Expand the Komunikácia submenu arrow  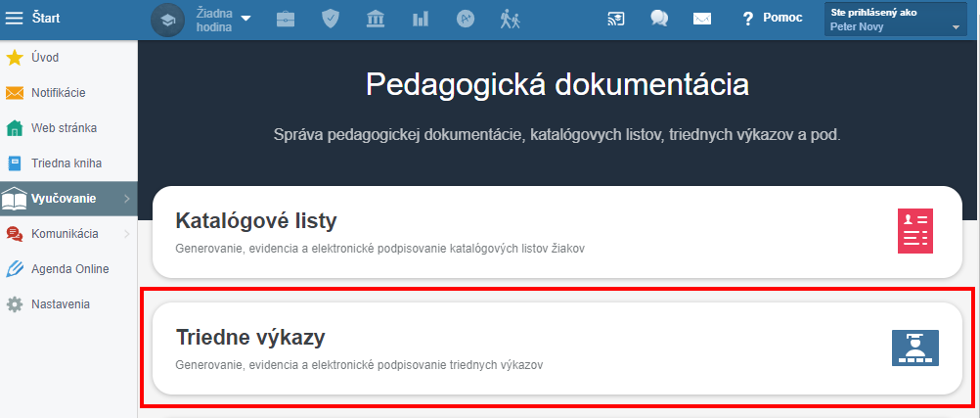(x=127, y=234)
